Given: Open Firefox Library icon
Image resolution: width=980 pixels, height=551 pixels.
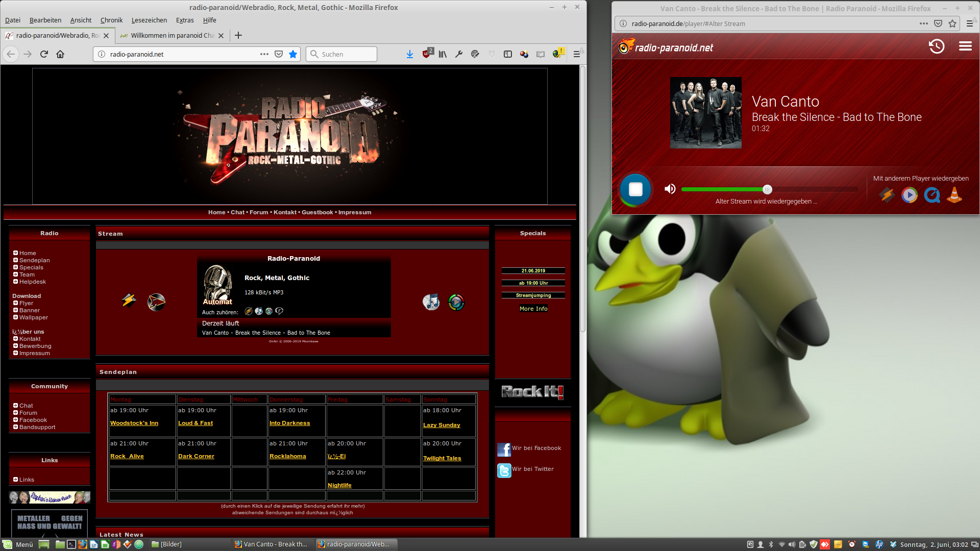Looking at the screenshot, I should tap(443, 54).
